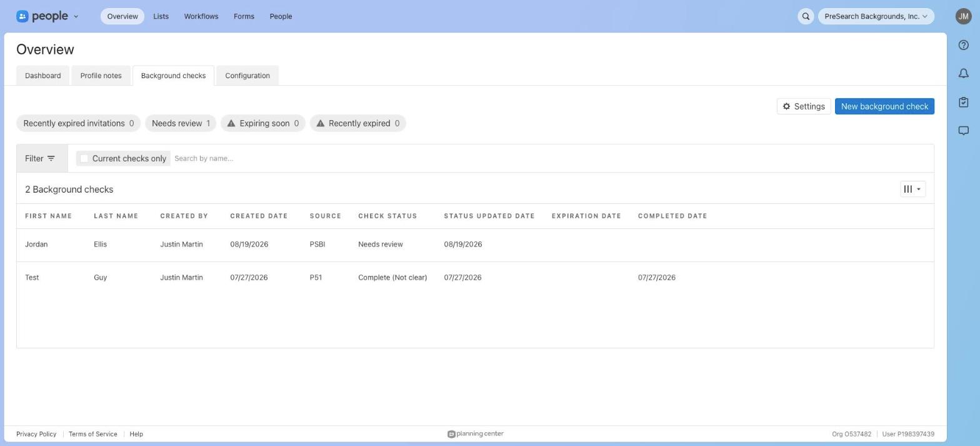Open the Terms of Service link
Image resolution: width=980 pixels, height=446 pixels.
(92, 434)
